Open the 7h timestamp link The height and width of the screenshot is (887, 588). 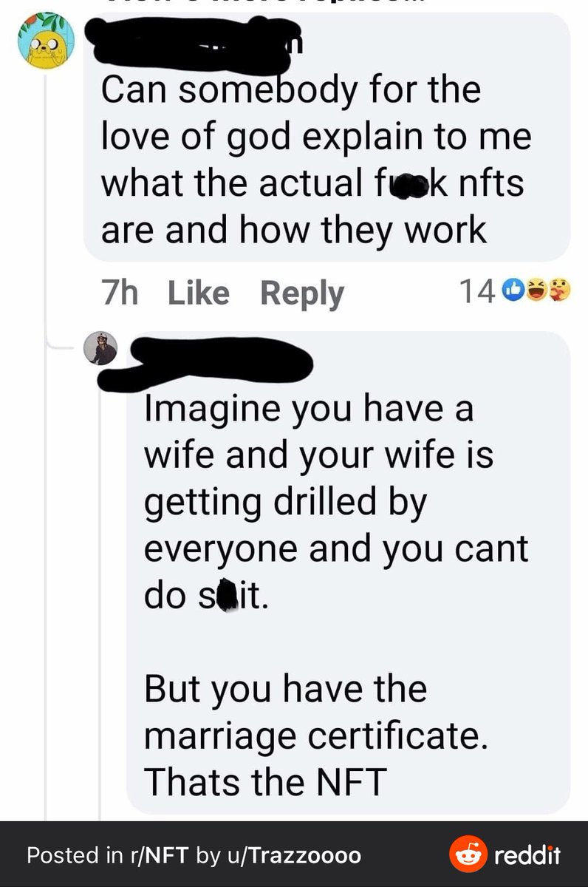[119, 293]
